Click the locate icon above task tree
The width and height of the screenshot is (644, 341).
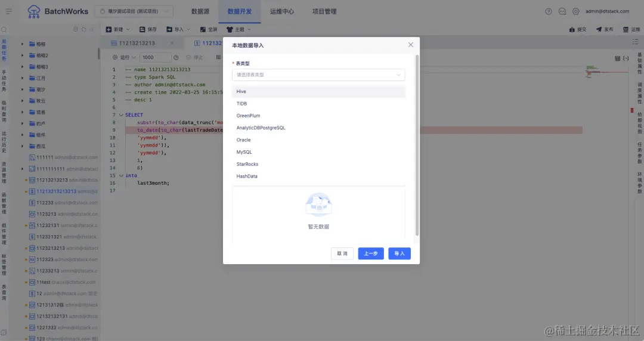pos(76,30)
